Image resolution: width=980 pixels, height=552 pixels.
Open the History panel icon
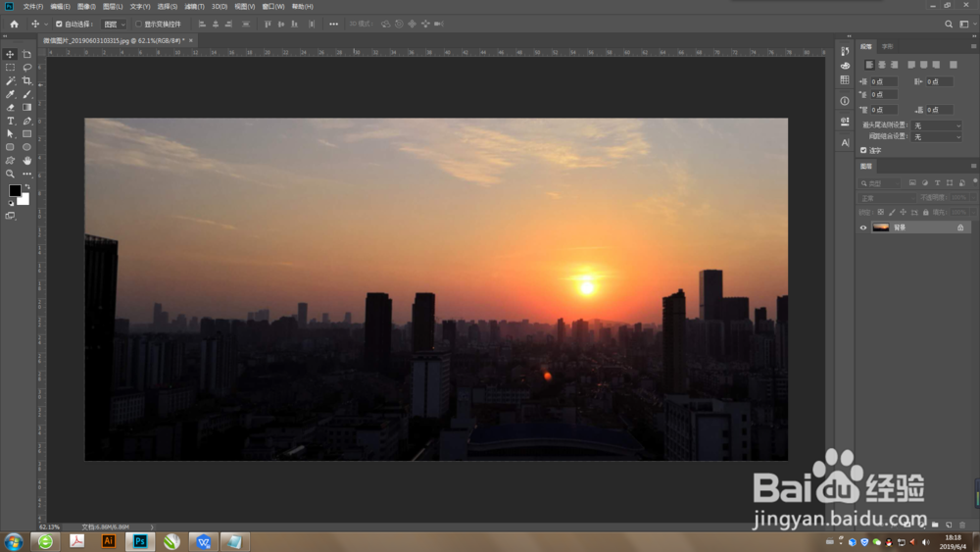click(845, 51)
